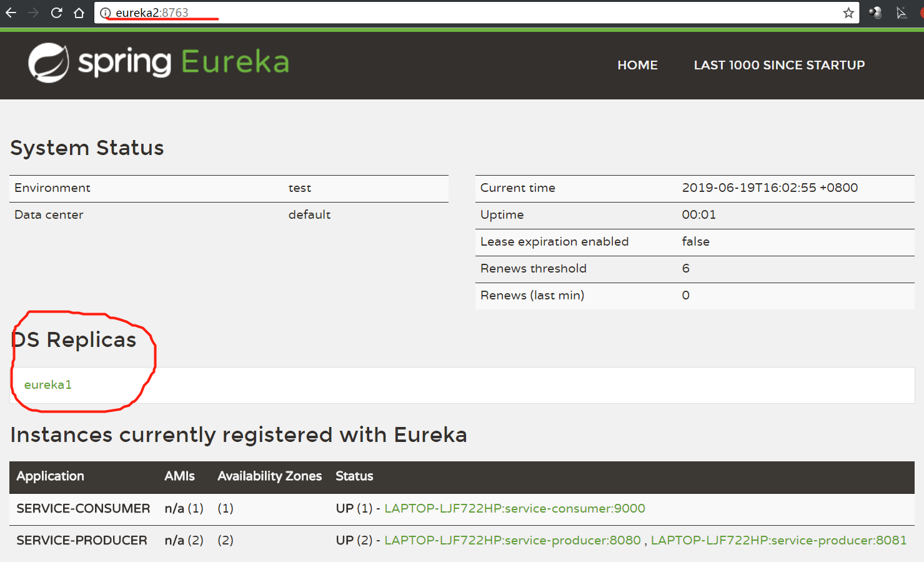Click the Spring leaf logo

coord(49,63)
